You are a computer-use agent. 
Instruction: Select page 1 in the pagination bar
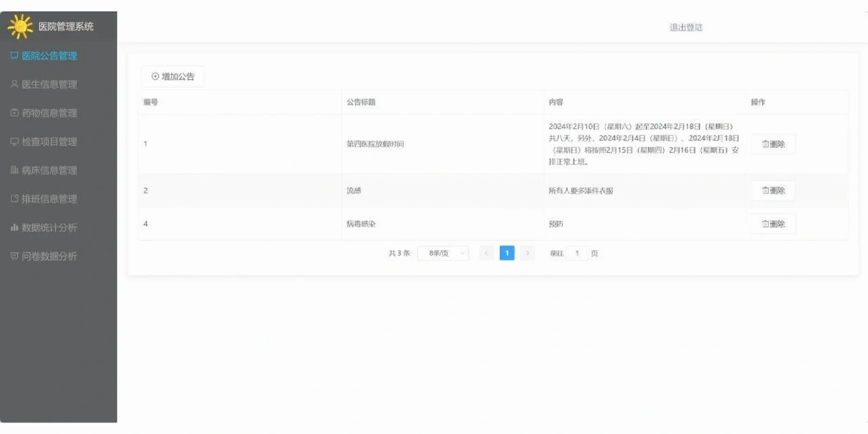tap(507, 253)
